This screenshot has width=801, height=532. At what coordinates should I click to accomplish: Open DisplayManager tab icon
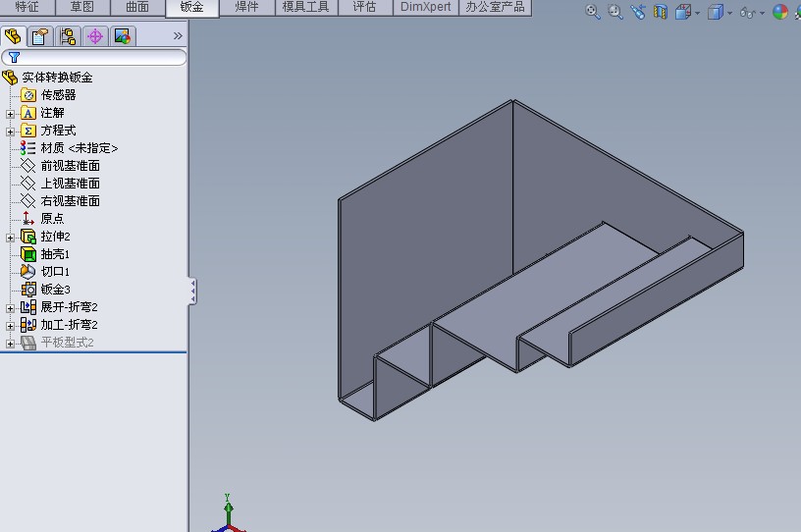pos(123,36)
